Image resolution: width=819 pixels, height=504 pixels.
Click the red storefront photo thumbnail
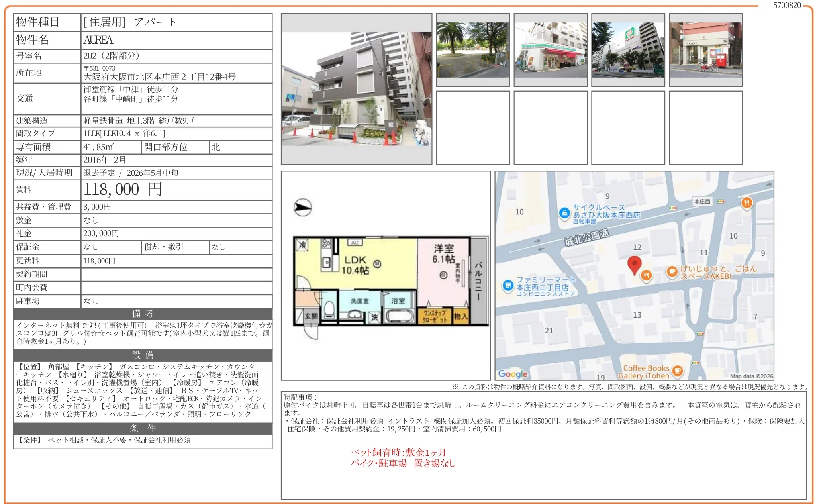click(x=705, y=50)
